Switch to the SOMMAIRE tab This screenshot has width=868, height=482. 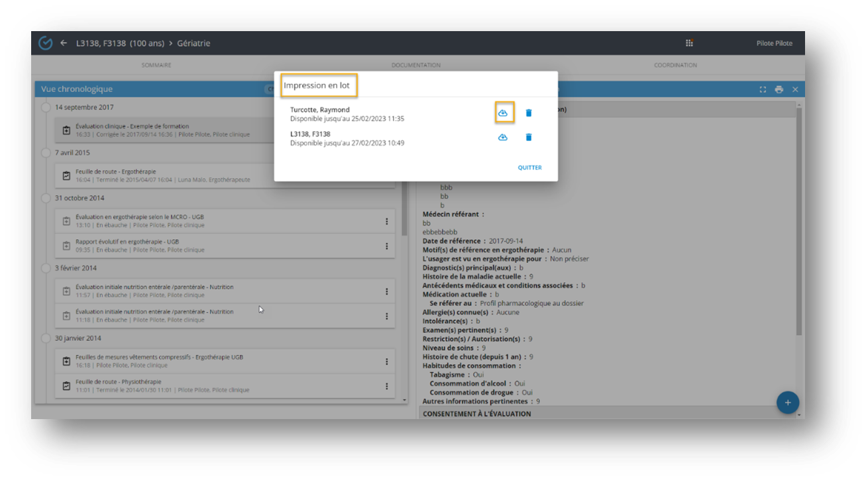point(156,65)
